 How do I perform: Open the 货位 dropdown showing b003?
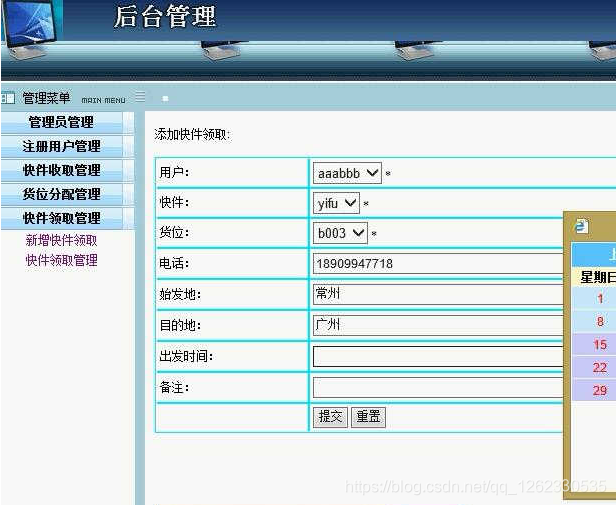[x=340, y=233]
